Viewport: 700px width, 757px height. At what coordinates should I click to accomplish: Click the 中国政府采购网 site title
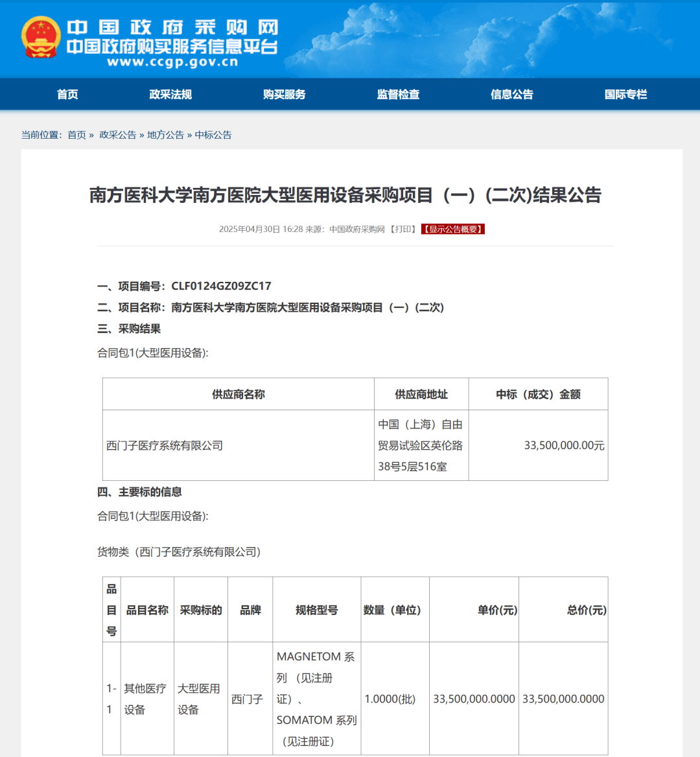[172, 27]
